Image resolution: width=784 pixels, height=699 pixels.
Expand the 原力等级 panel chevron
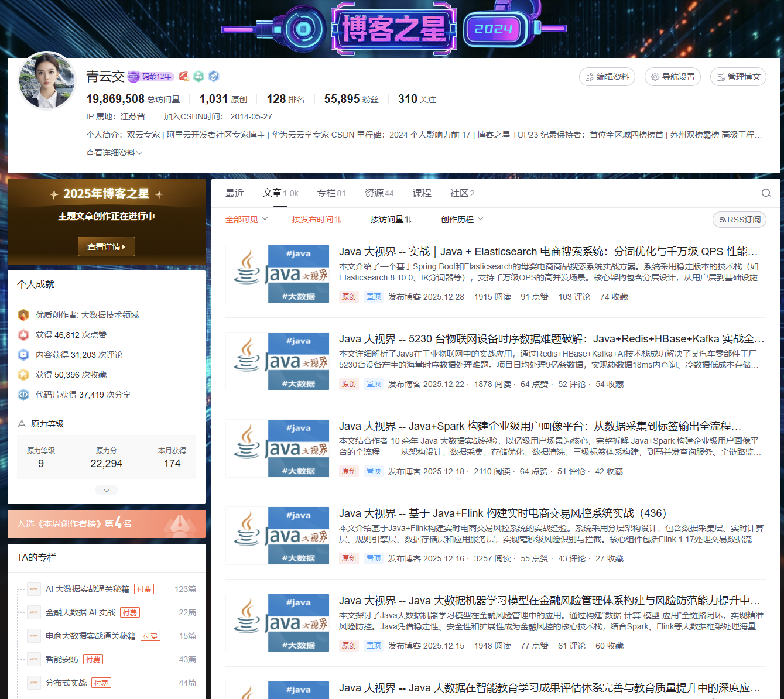pos(107,490)
